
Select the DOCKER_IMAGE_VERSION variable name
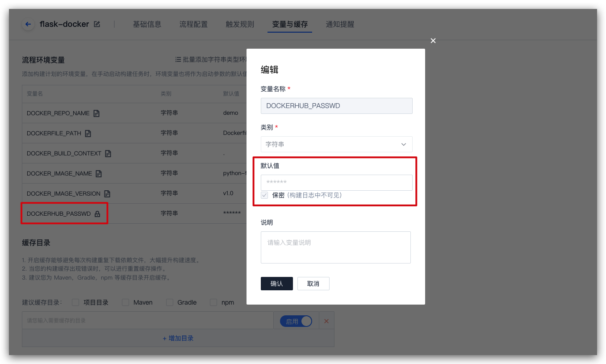pyautogui.click(x=63, y=194)
